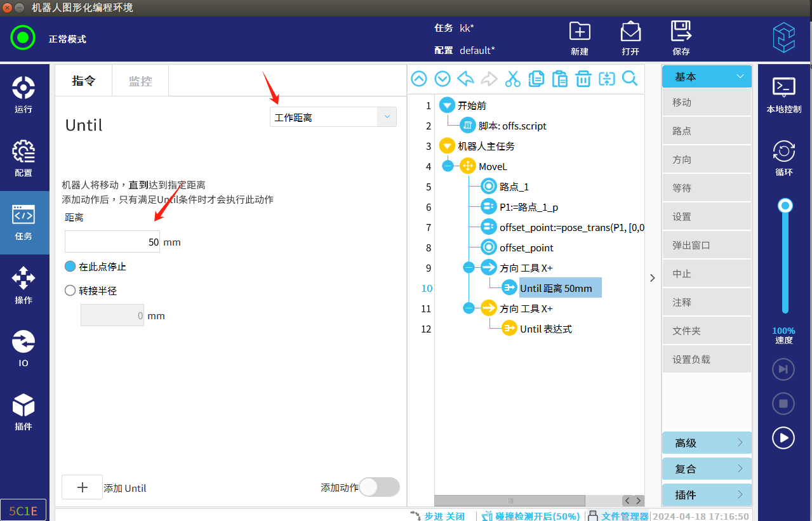Click the 新建 new task icon

pos(579,37)
